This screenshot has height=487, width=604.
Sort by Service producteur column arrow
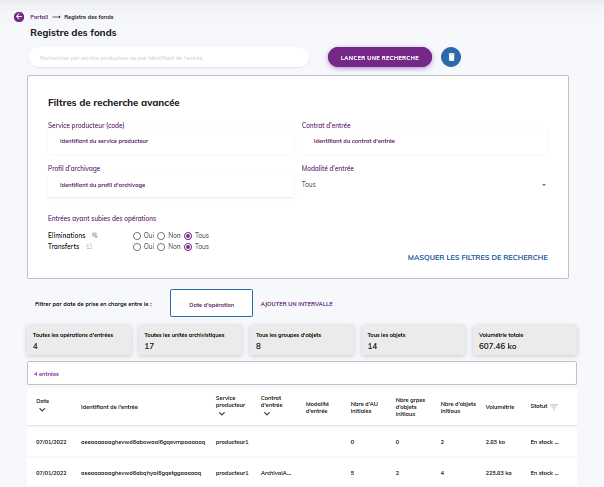click(220, 412)
